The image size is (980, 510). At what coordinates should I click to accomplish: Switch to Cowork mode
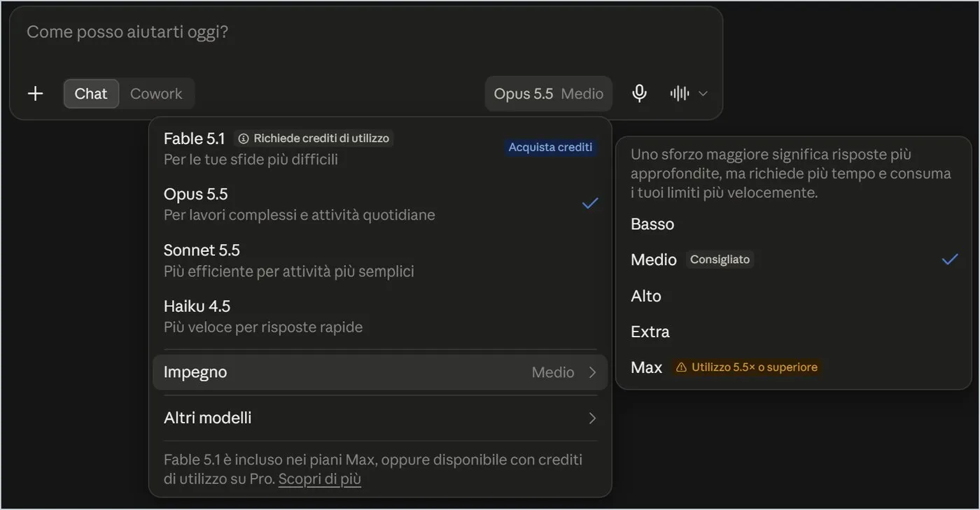(x=156, y=94)
